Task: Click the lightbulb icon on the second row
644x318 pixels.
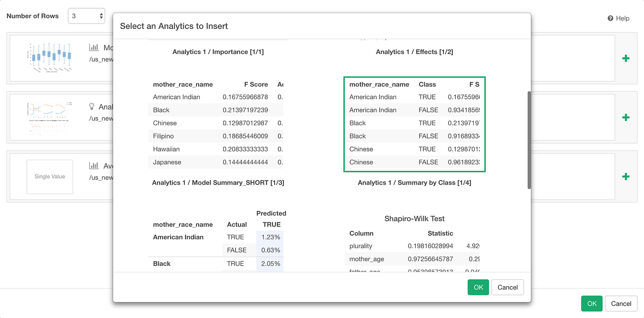Action: (x=92, y=106)
